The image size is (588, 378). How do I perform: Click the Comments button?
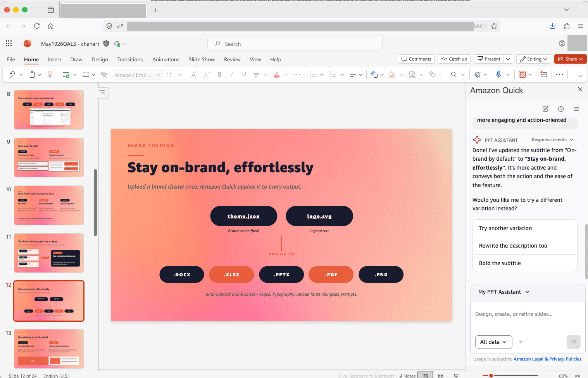tap(416, 59)
